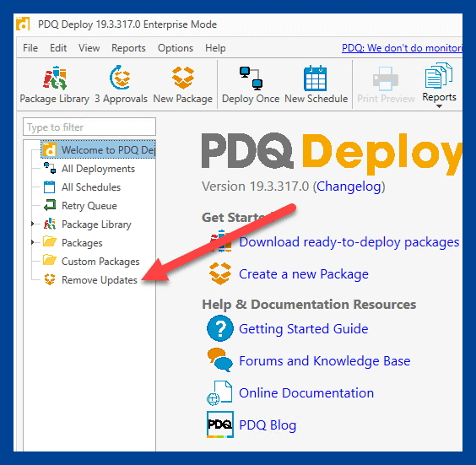Select Remove Updates in the tree
476x465 pixels.
99,280
